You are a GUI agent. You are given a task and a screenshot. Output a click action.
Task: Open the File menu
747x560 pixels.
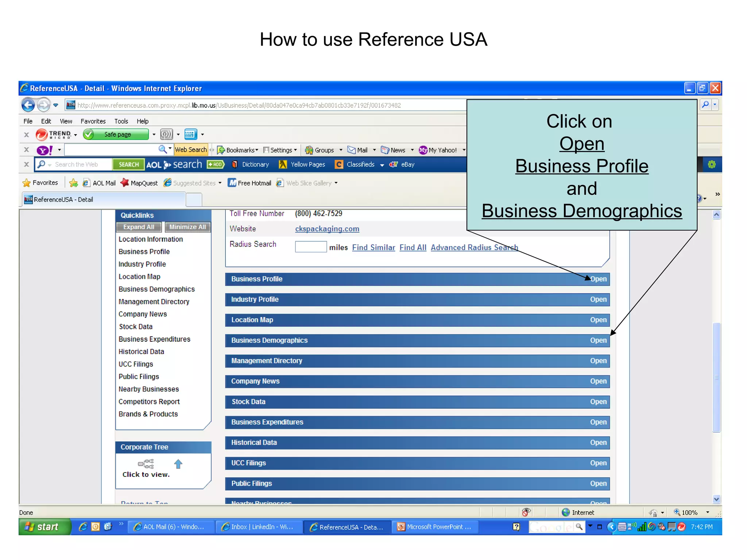tap(28, 121)
